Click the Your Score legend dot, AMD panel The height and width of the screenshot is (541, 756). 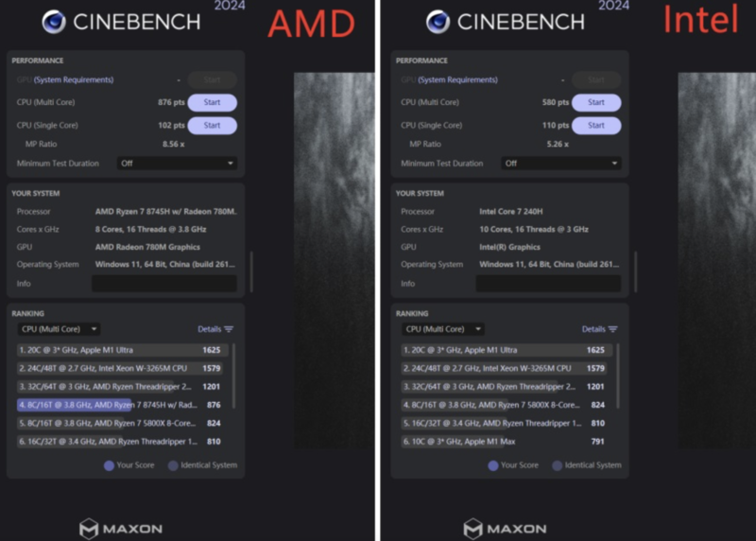109,465
